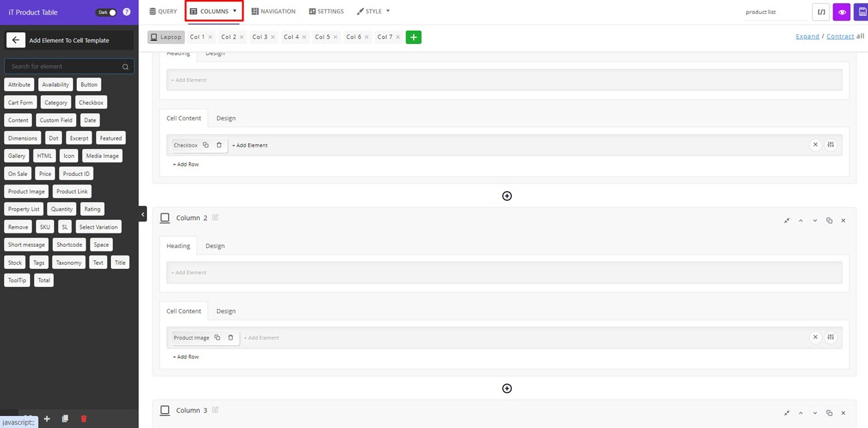Image resolution: width=868 pixels, height=428 pixels.
Task: Click the green add column plus button
Action: point(414,37)
